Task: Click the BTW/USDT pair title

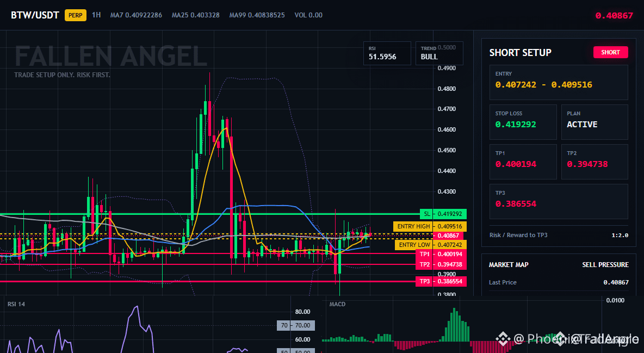Action: (35, 15)
